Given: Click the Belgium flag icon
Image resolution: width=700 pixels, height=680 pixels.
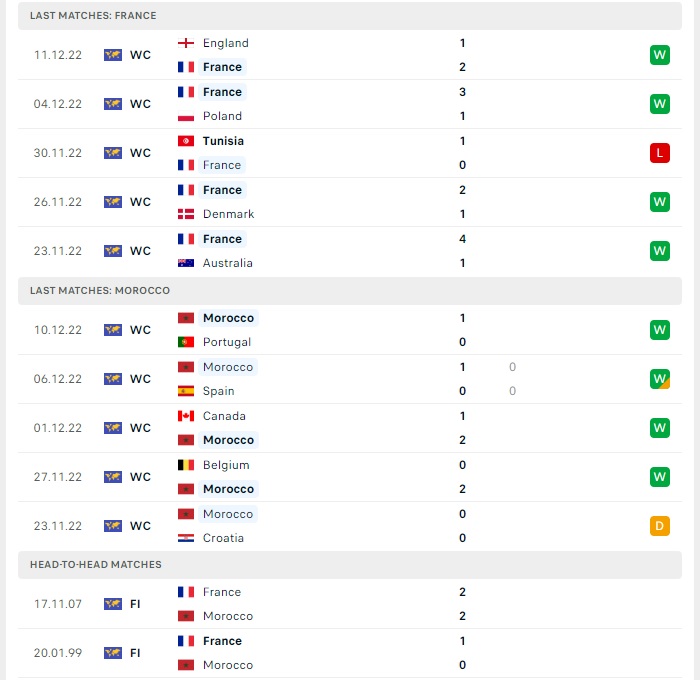Looking at the screenshot, I should [186, 465].
